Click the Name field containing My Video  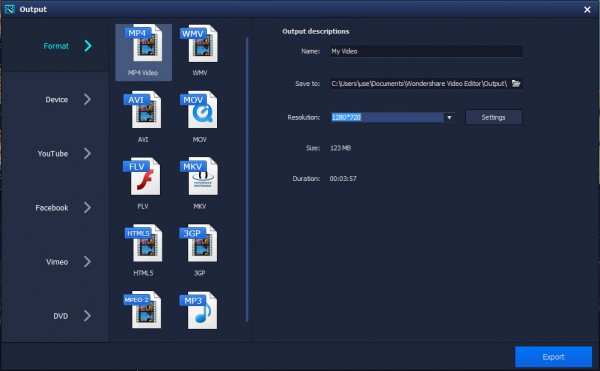tap(426, 51)
